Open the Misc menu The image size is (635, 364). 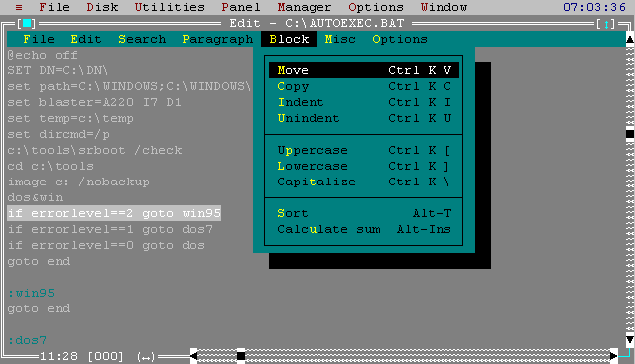coord(340,39)
